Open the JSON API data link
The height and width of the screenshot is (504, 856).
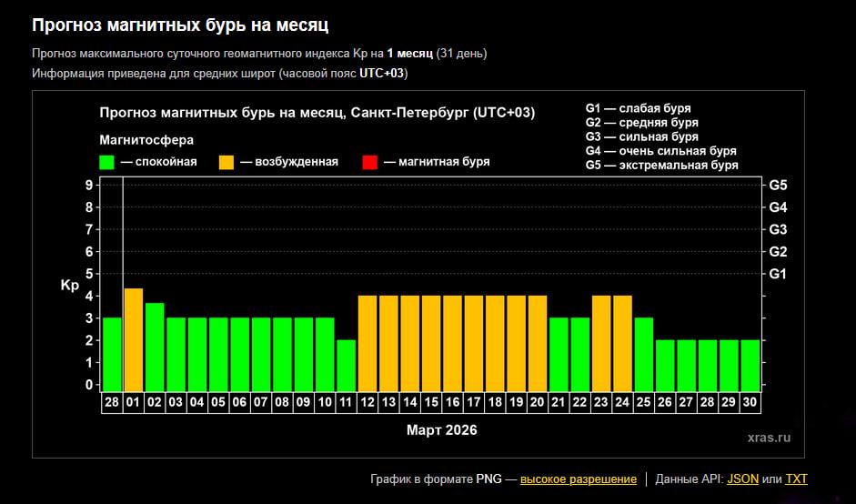(x=742, y=479)
